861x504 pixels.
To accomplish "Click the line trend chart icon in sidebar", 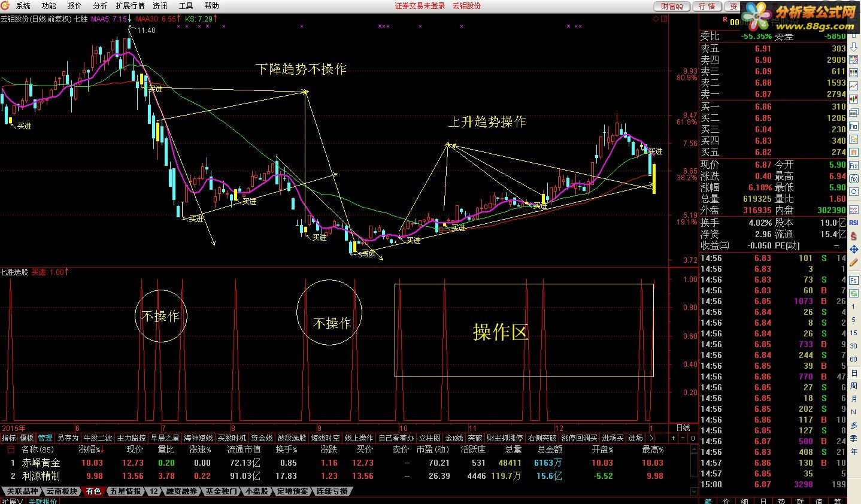I will coord(853,86).
